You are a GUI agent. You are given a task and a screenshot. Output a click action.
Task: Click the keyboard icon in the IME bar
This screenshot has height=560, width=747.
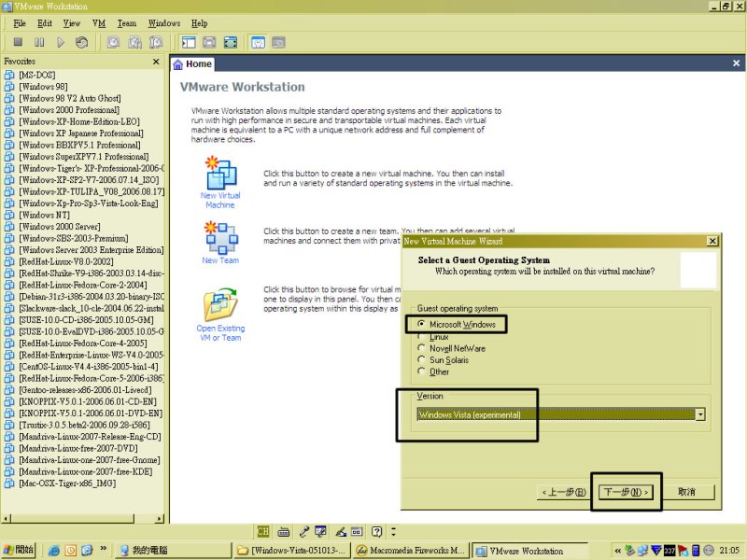(x=284, y=531)
